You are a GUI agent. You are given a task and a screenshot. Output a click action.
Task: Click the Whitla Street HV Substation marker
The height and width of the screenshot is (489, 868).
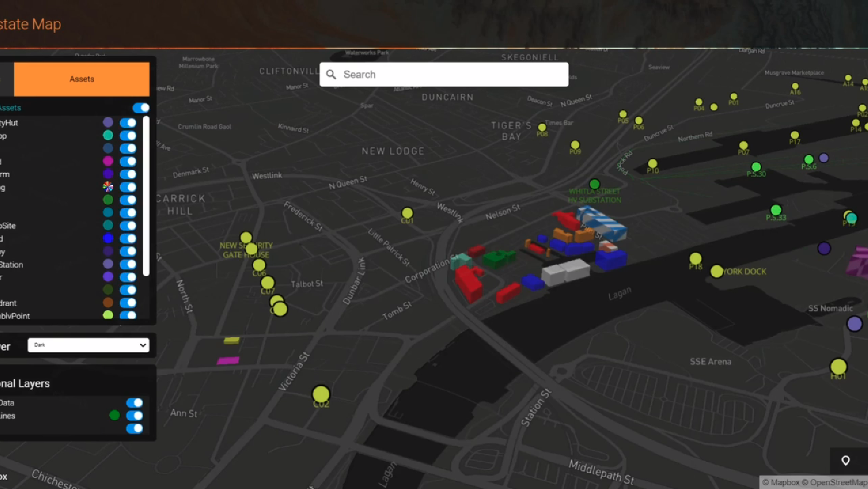coord(595,184)
